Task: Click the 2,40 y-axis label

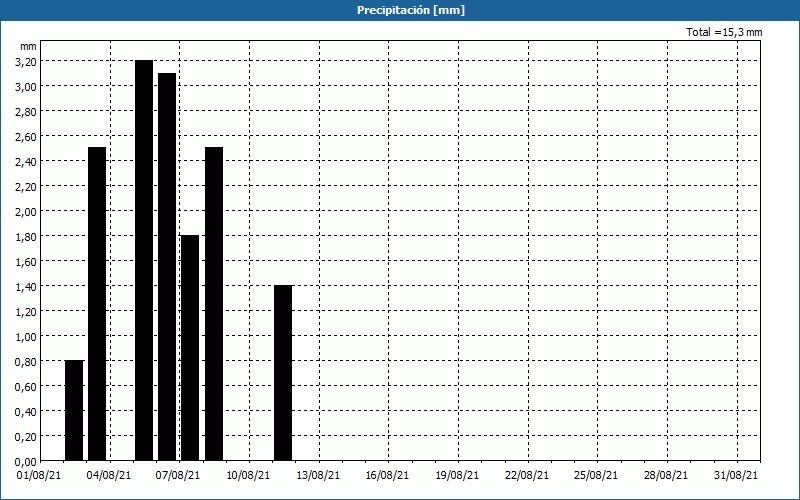Action: tap(26, 162)
